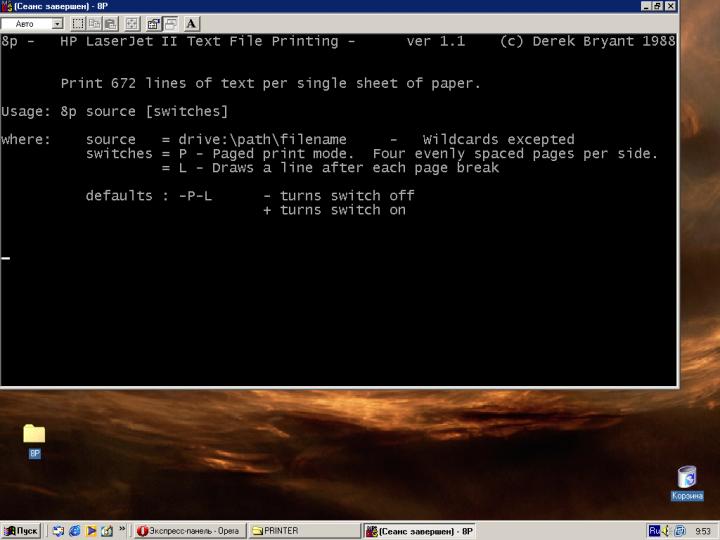Switch DOS window to full screen

[132, 23]
